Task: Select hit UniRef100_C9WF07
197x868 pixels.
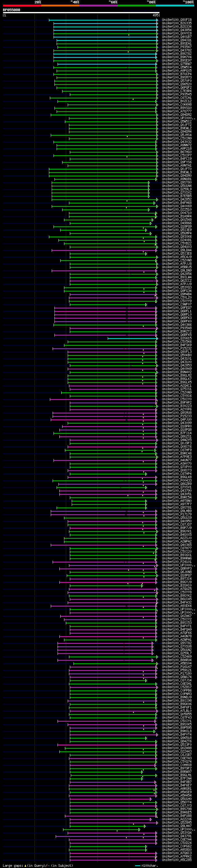Action: (176, 304)
